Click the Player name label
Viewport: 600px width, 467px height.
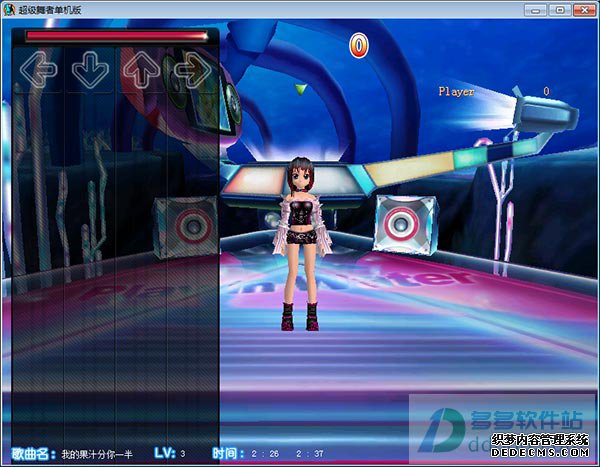(456, 91)
